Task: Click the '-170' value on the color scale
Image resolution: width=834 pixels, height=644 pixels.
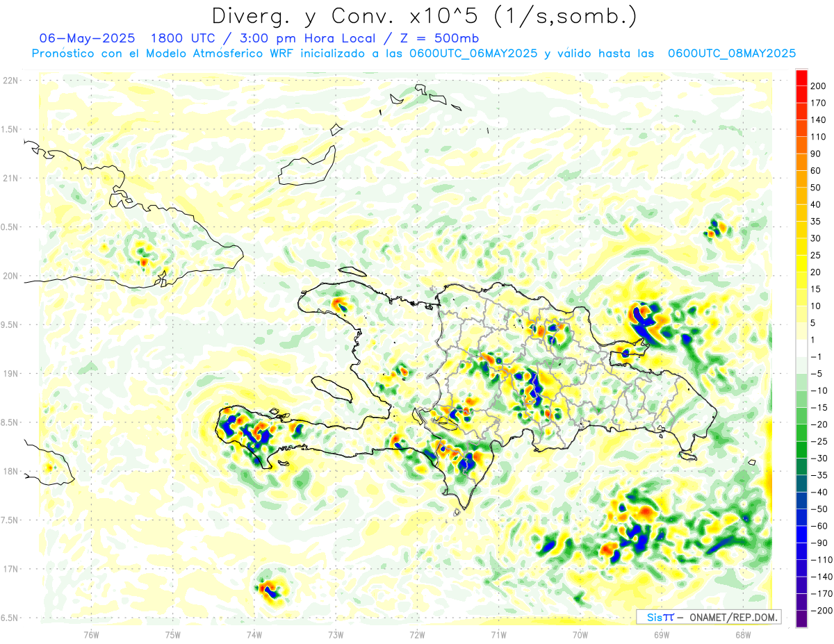Action: point(821,594)
